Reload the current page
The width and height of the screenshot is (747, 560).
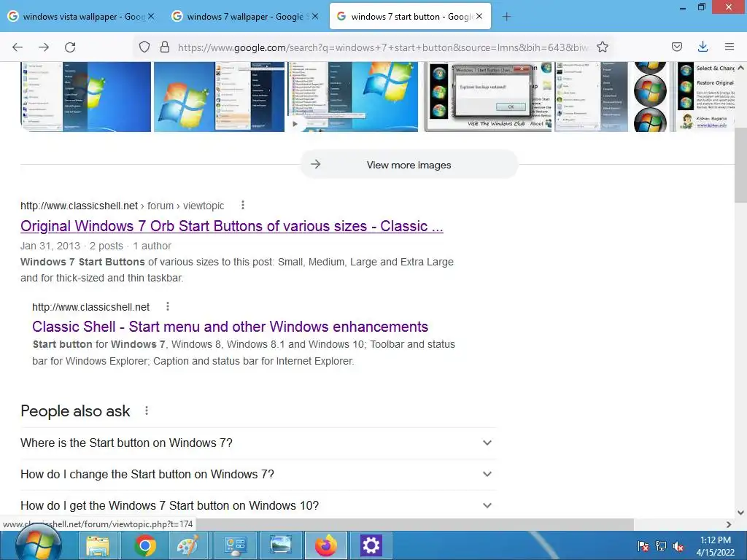pos(70,47)
